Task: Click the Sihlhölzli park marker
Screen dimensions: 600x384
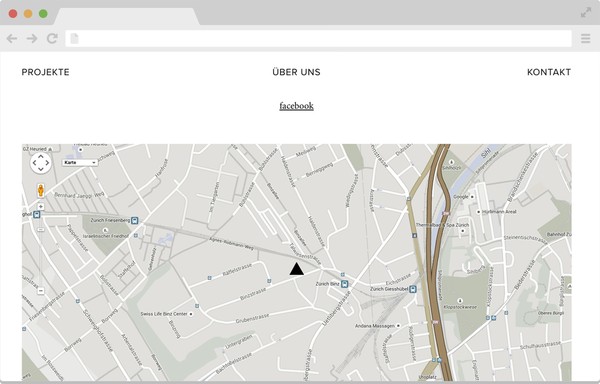Action: 451,162
